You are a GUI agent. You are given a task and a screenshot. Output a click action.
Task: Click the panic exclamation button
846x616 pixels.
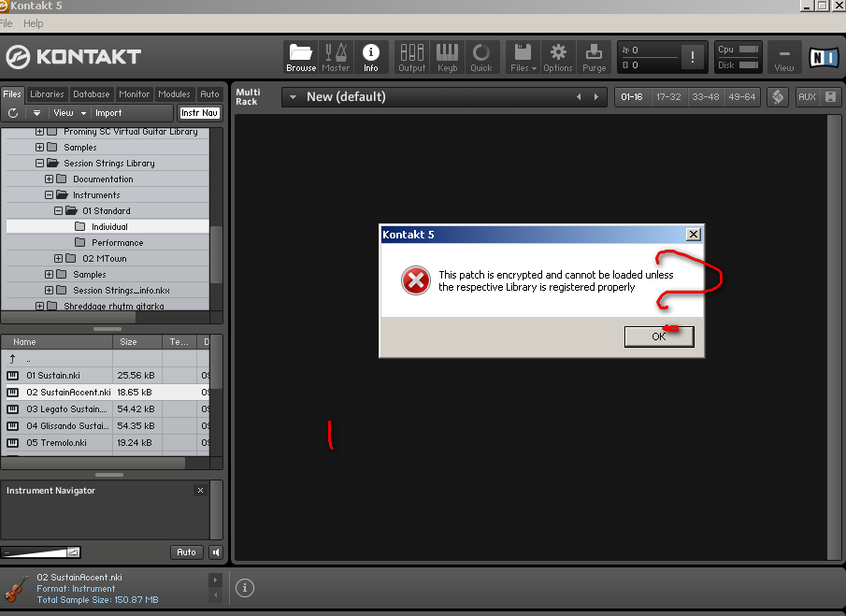693,57
